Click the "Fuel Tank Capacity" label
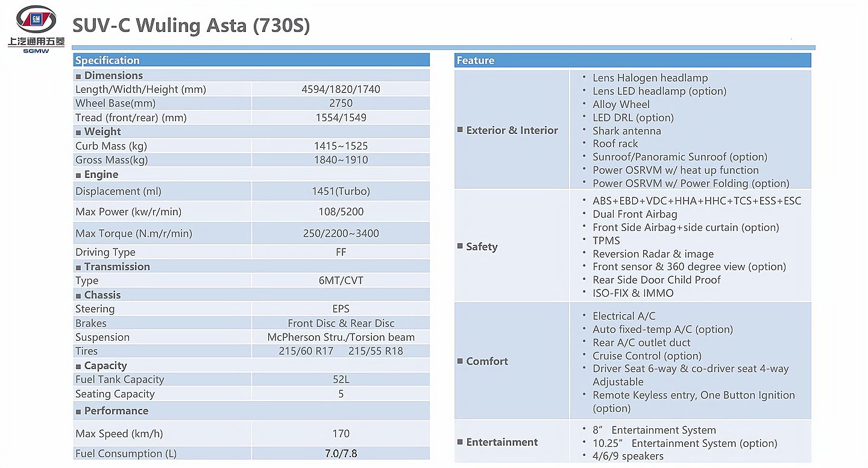The image size is (868, 468). coord(119,379)
